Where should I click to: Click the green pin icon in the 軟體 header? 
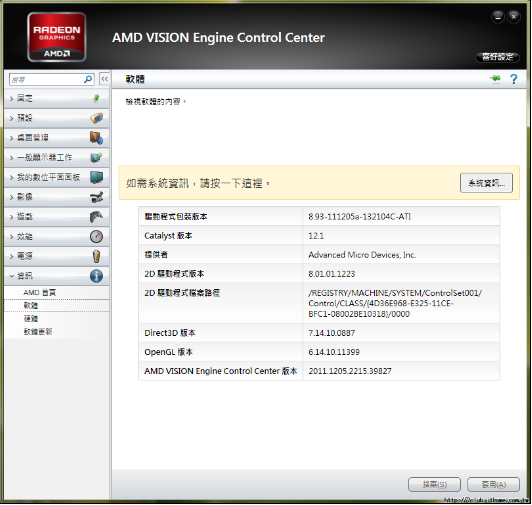coord(495,79)
